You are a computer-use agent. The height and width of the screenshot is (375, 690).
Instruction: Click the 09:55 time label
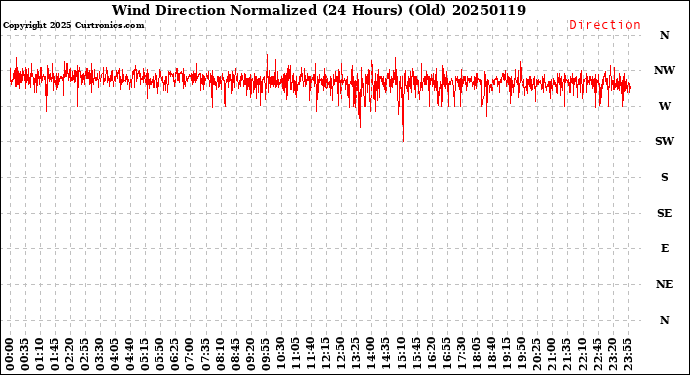click(266, 354)
